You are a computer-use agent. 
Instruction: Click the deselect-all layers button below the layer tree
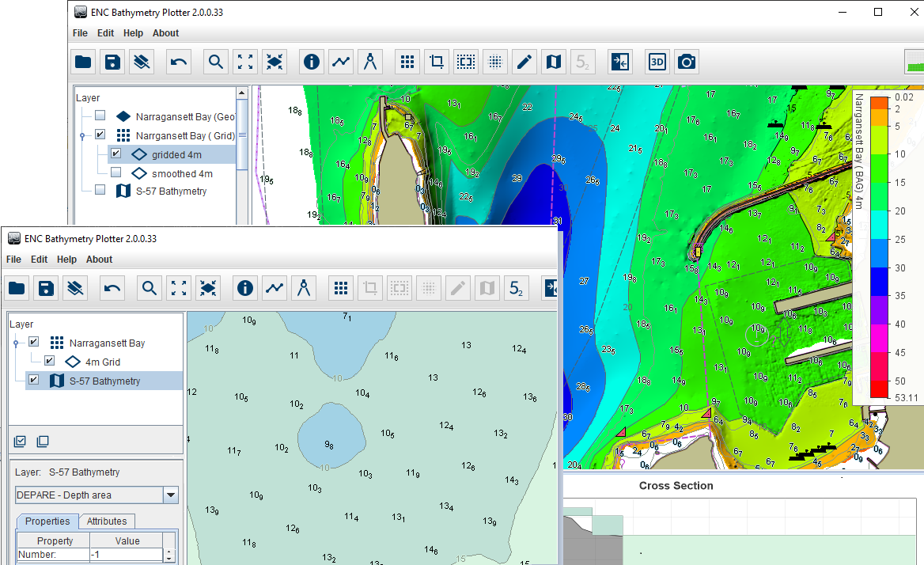coord(43,441)
